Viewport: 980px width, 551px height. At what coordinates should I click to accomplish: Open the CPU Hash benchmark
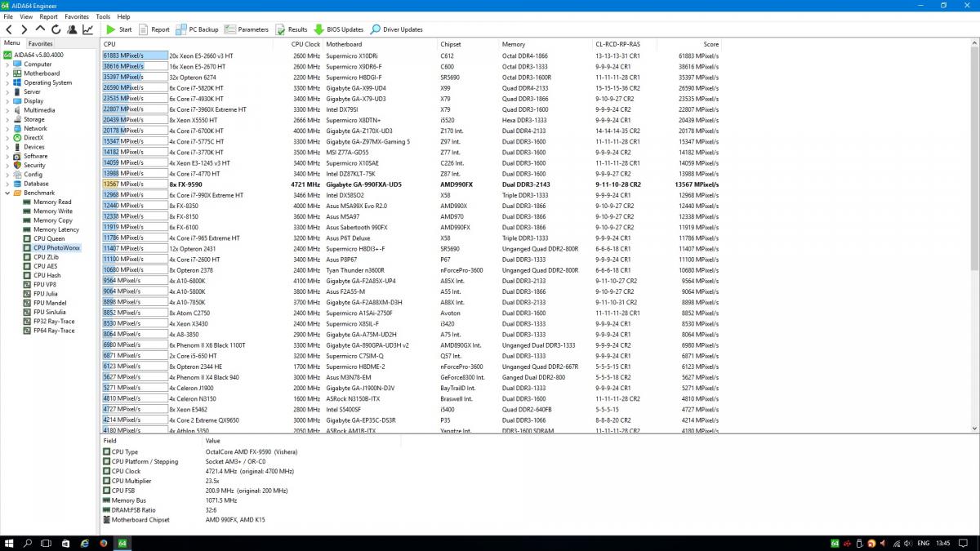coord(47,276)
